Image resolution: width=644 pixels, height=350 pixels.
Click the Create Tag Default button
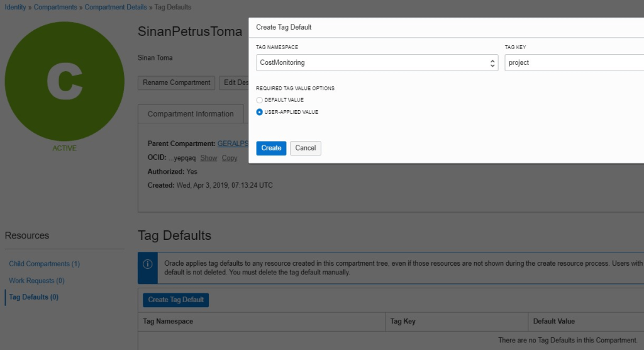coord(175,300)
